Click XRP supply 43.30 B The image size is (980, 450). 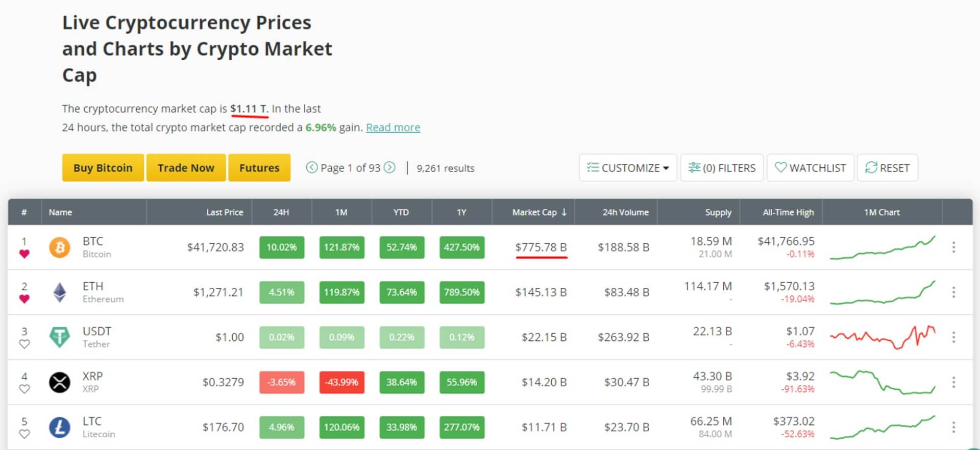coord(713,376)
